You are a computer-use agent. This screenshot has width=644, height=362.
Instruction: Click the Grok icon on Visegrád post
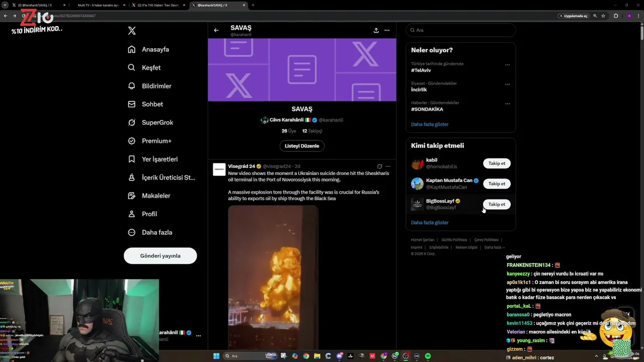tap(380, 166)
